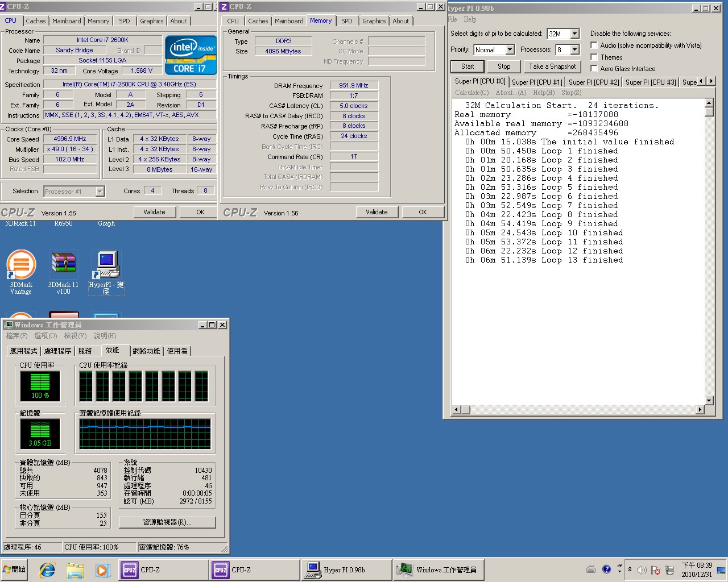This screenshot has width=728, height=582.
Task: Open the network connection tray icon
Action: [669, 570]
